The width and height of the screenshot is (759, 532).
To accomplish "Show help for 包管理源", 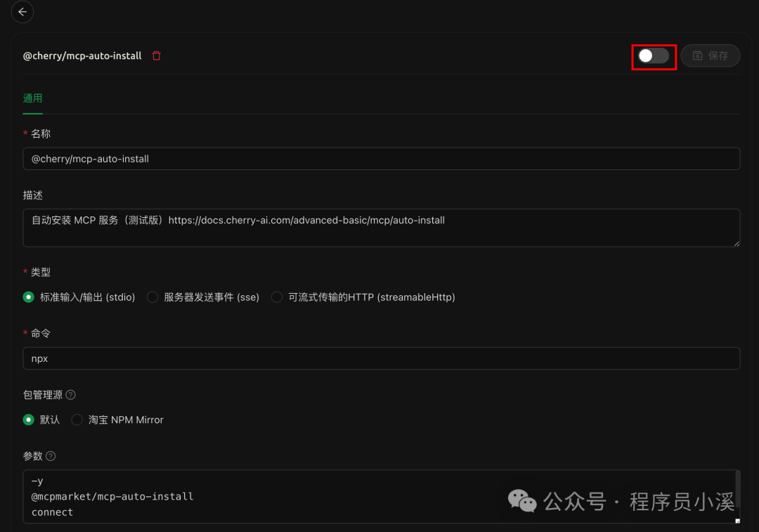I will tap(71, 395).
